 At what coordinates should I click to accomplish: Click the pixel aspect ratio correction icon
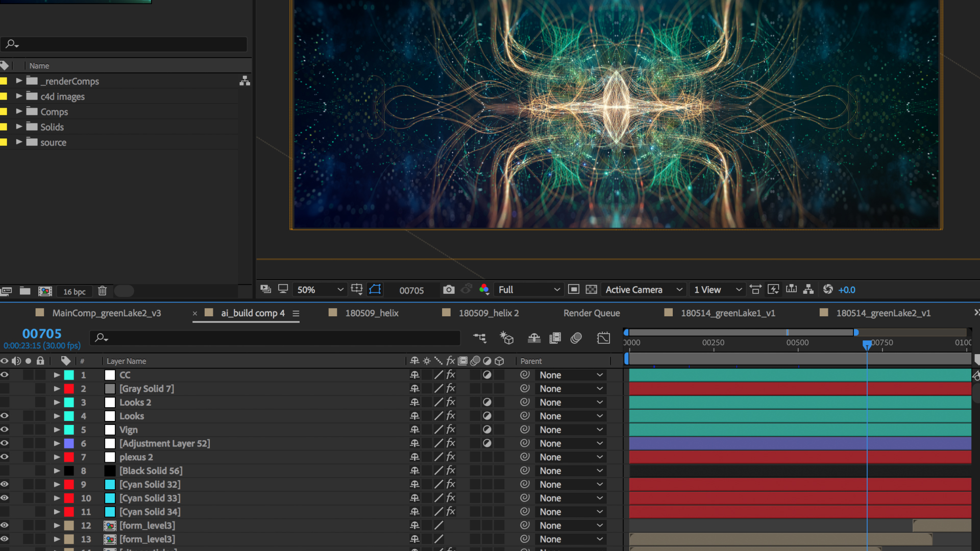click(x=755, y=290)
